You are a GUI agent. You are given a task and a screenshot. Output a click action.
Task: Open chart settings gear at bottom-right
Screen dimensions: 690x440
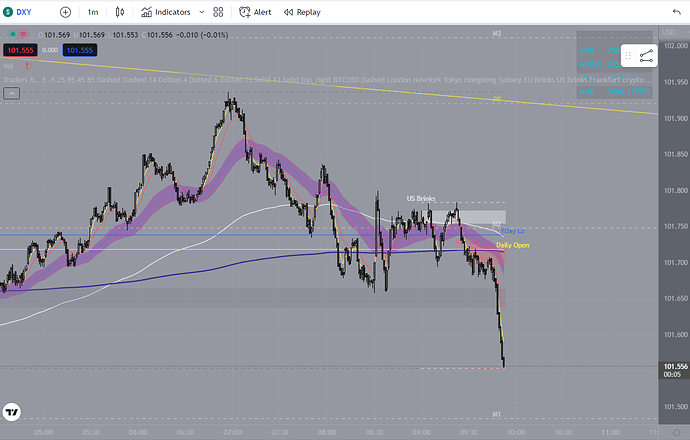[x=676, y=433]
